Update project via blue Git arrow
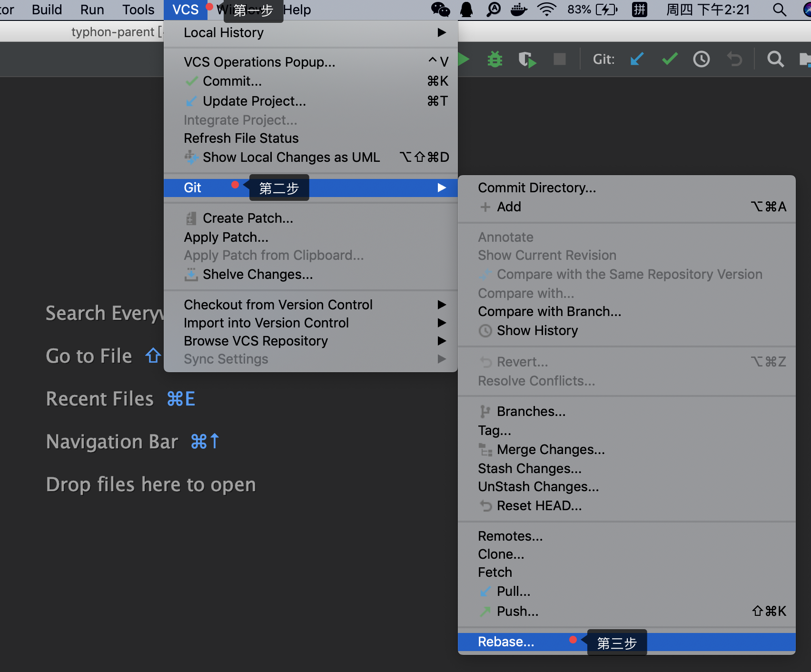 tap(637, 59)
